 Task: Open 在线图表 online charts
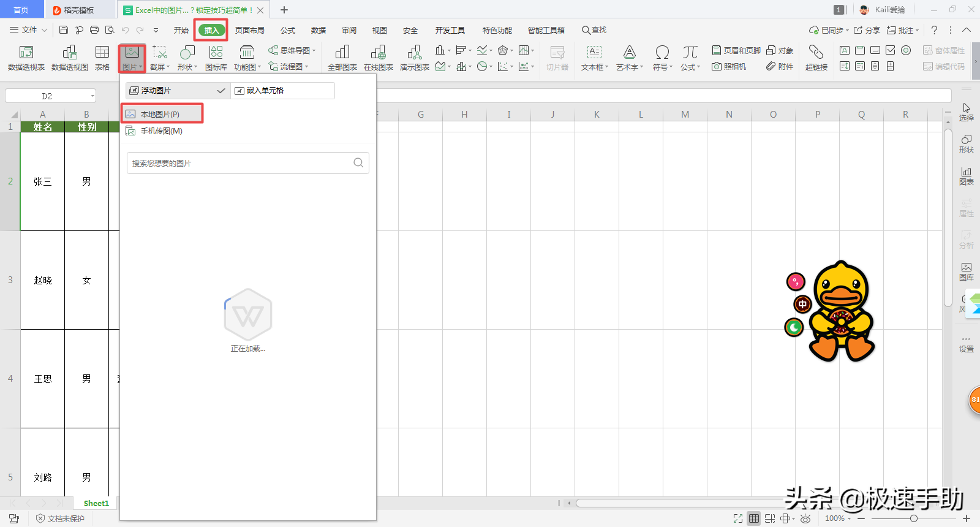(x=379, y=58)
